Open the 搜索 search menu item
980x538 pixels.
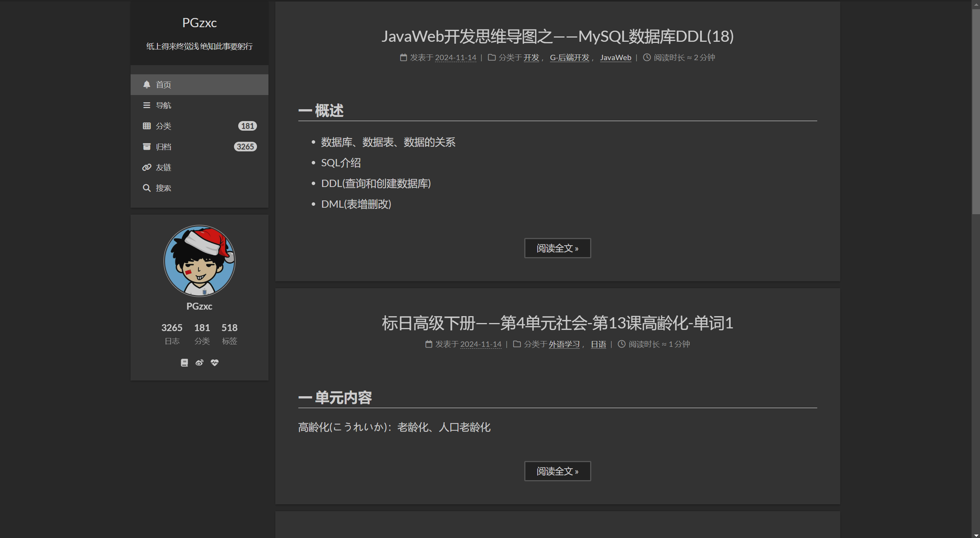(163, 188)
